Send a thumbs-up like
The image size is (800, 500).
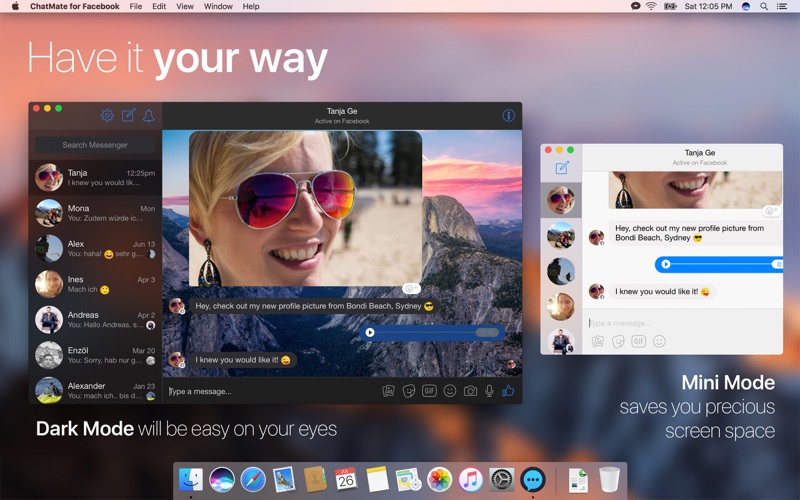point(508,391)
